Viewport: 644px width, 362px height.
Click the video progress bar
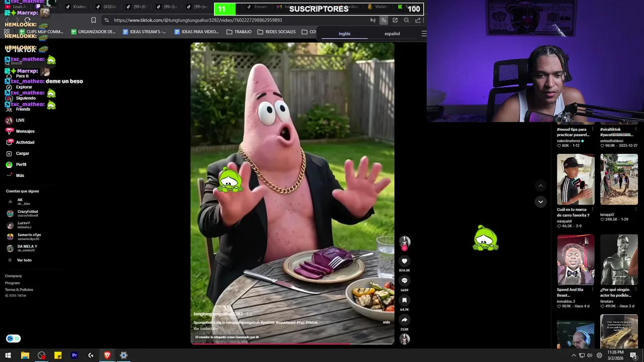292,343
